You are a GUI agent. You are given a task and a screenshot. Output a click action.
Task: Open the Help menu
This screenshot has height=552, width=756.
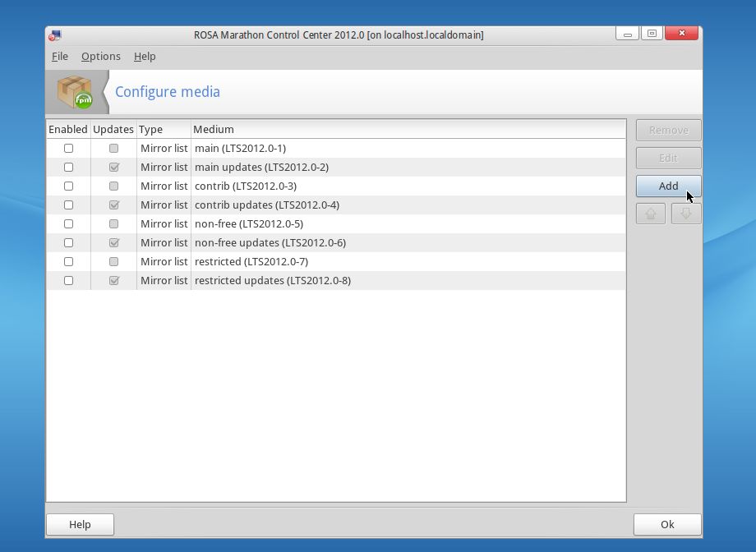[145, 57]
